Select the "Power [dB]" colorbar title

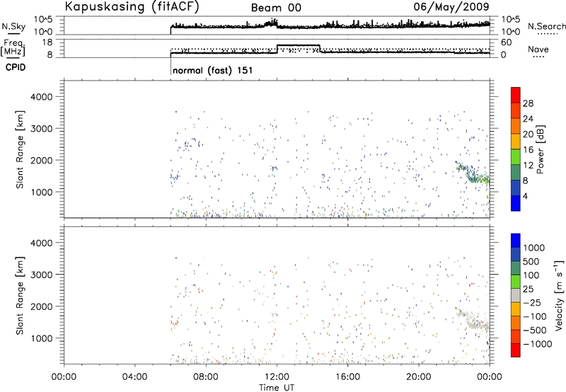pyautogui.click(x=541, y=149)
